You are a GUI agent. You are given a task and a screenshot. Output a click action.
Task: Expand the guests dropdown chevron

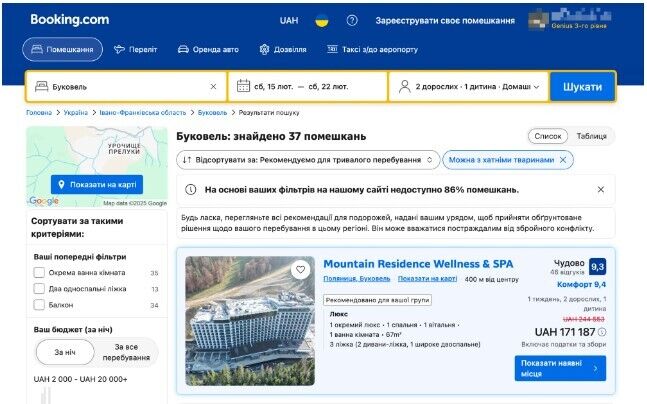coord(536,87)
